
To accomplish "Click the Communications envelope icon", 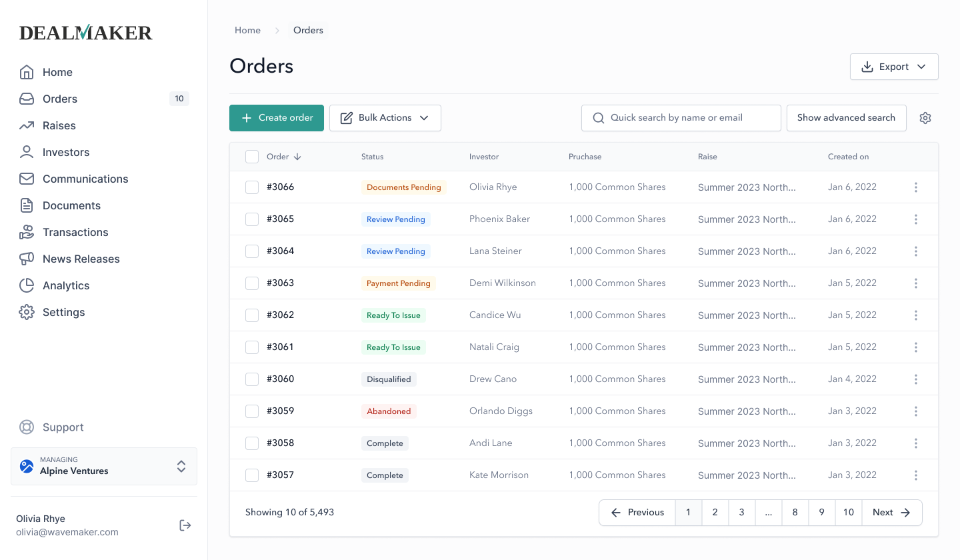I will coord(26,179).
